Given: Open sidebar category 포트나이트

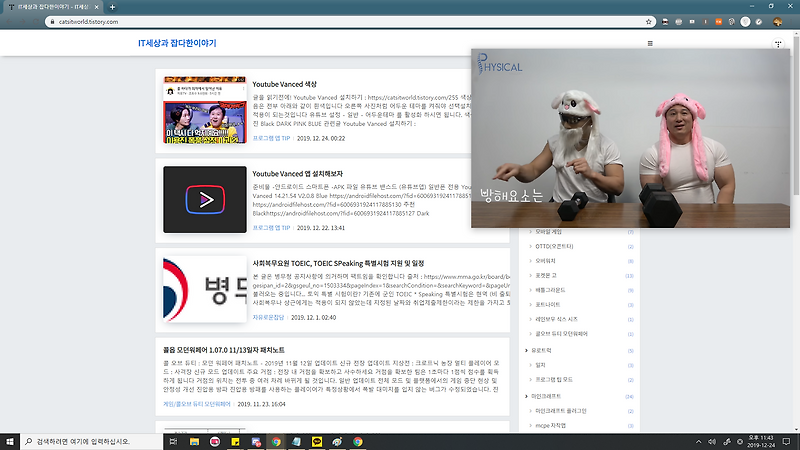Looking at the screenshot, I should pos(547,305).
